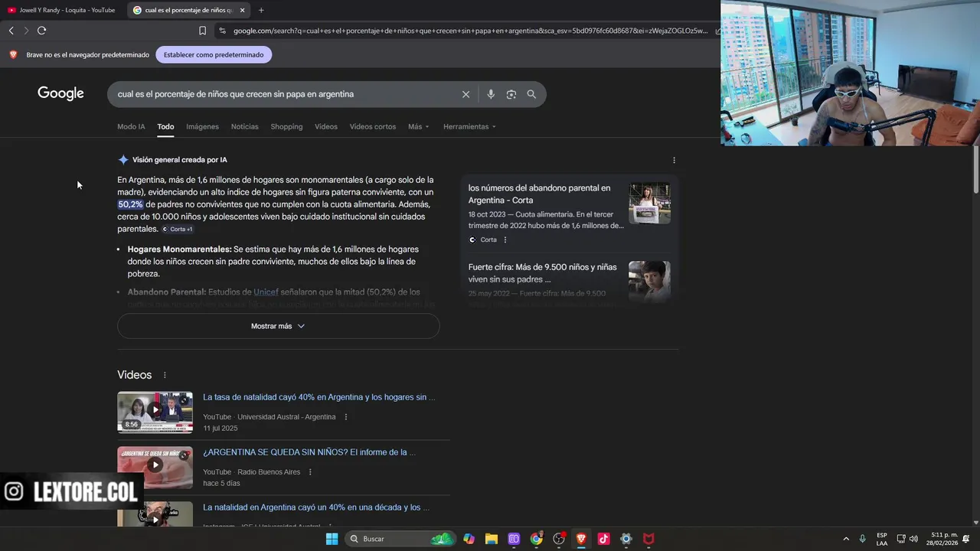
Task: Reload the page with the refresh icon
Action: tap(41, 31)
